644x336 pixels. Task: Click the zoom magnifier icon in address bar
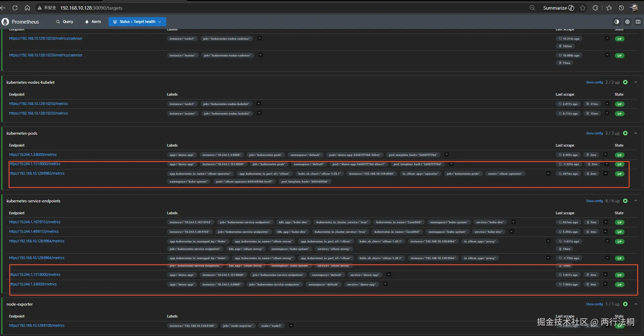coord(532,8)
